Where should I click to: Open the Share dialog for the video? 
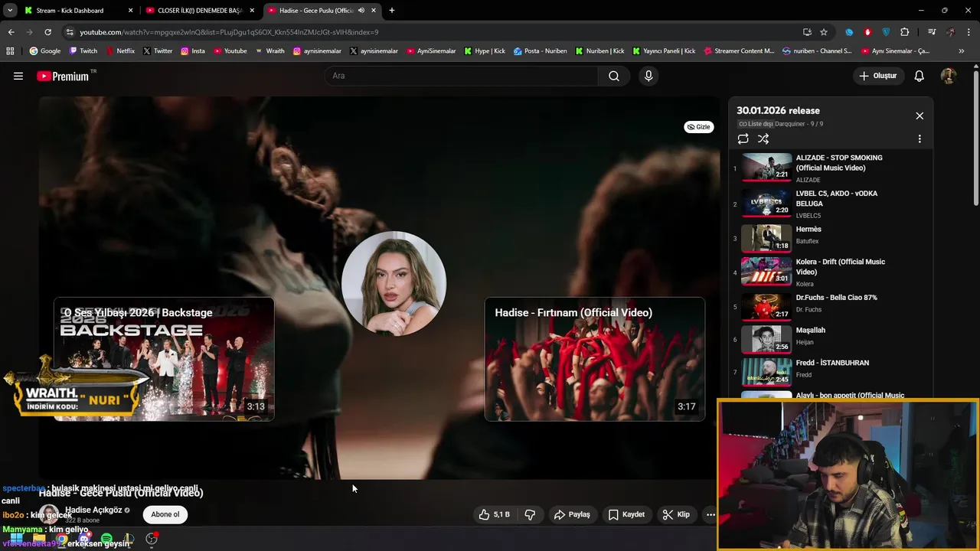(572, 514)
